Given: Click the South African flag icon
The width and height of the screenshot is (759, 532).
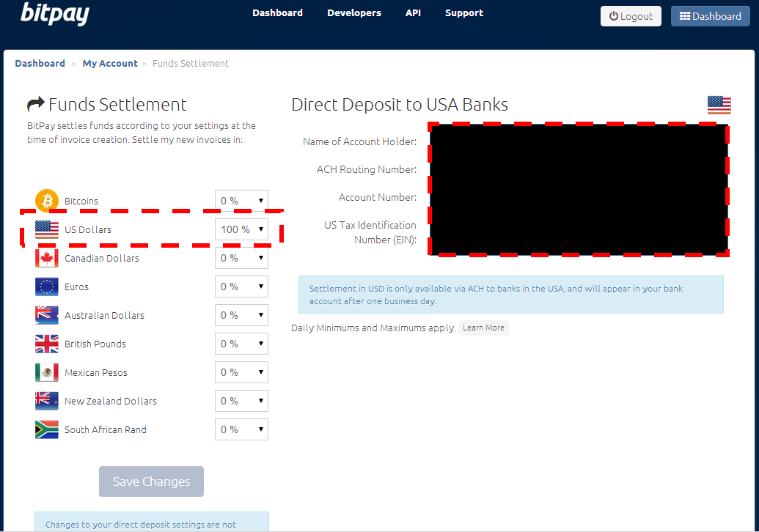Looking at the screenshot, I should (47, 429).
